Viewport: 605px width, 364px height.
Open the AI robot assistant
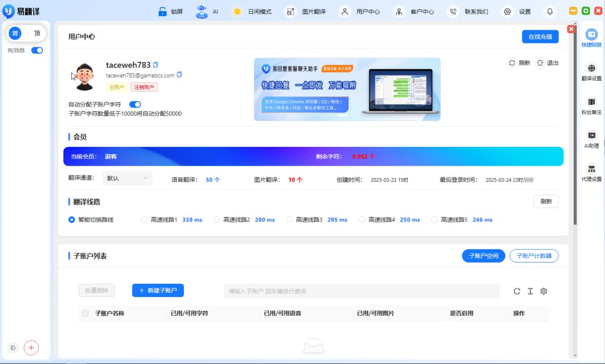[202, 12]
